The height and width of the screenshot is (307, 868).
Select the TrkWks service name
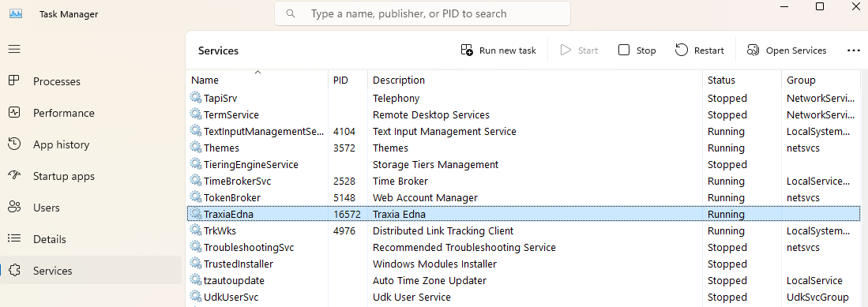coord(219,230)
